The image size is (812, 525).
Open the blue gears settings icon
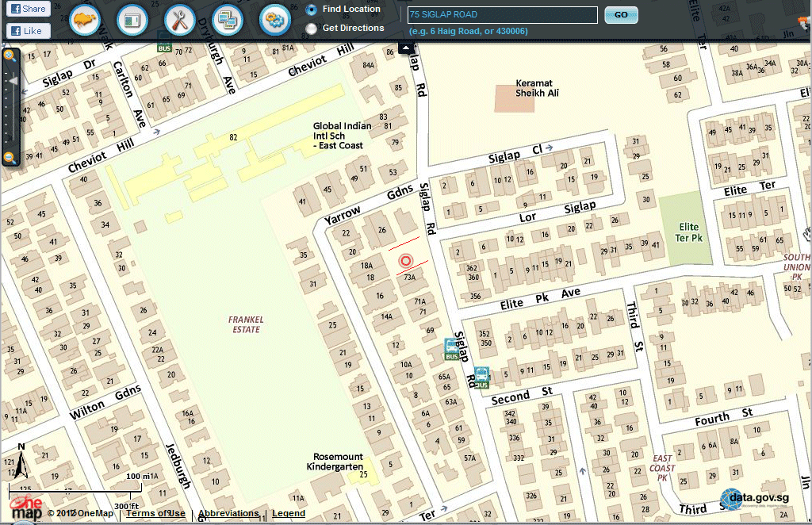(275, 20)
